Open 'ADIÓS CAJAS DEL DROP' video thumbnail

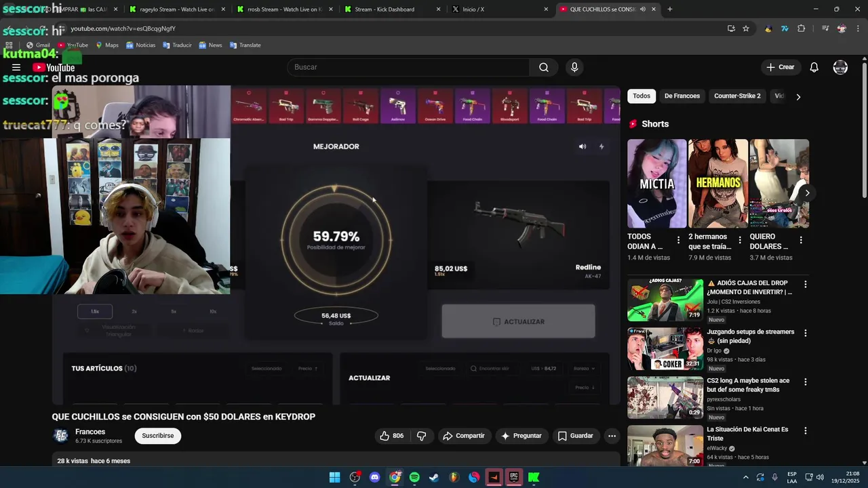tap(665, 300)
